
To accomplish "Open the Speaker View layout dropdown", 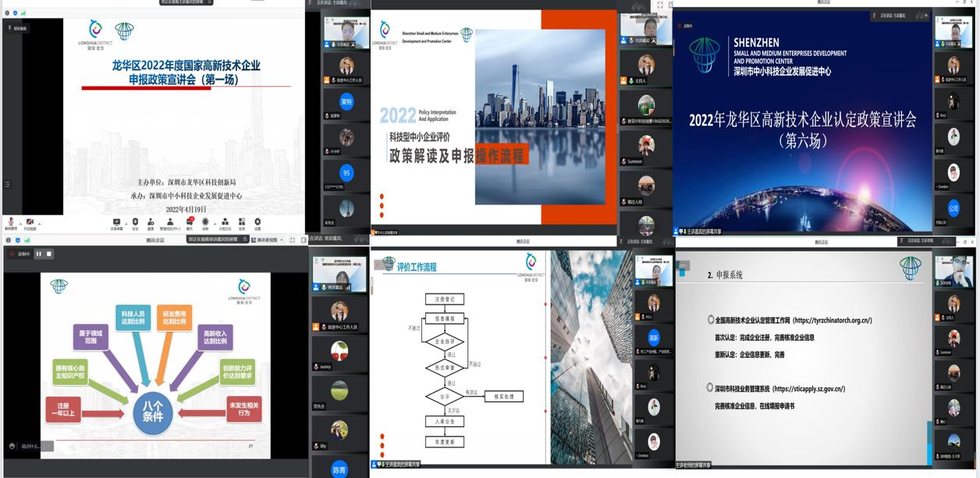I will [x=268, y=240].
